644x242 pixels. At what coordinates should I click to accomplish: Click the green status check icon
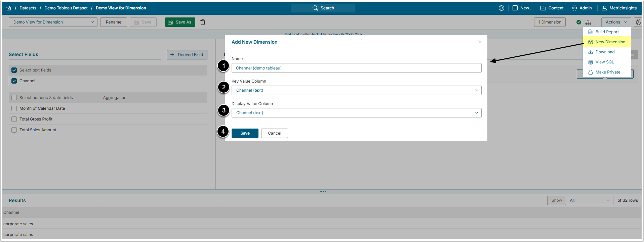coord(579,22)
